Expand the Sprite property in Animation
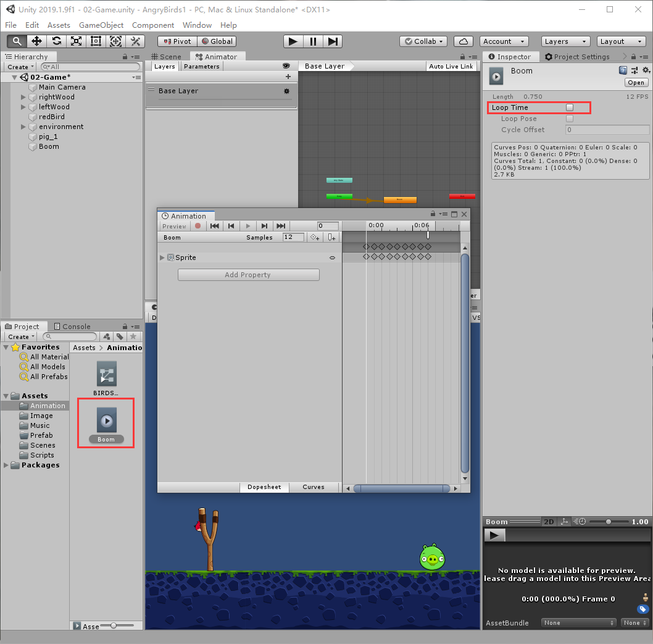 tap(162, 257)
